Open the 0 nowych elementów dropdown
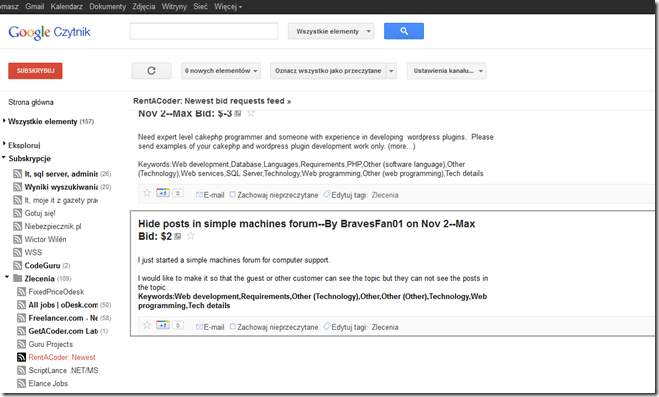 [221, 71]
